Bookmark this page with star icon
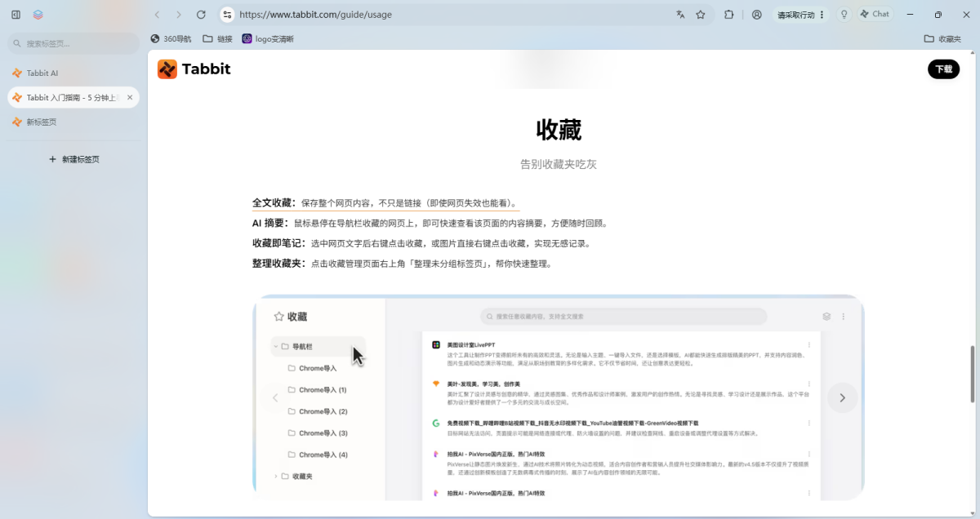The height and width of the screenshot is (519, 980). pos(700,15)
